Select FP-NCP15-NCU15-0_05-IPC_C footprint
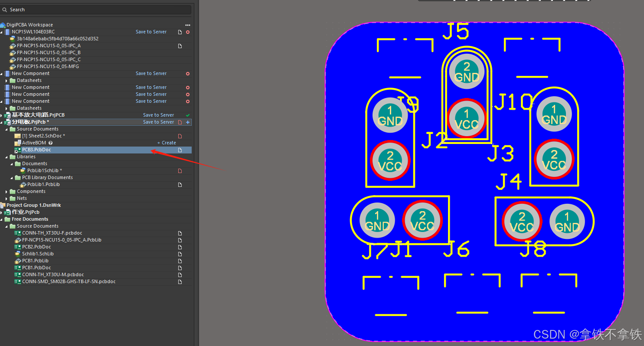The width and height of the screenshot is (644, 346). coord(49,60)
